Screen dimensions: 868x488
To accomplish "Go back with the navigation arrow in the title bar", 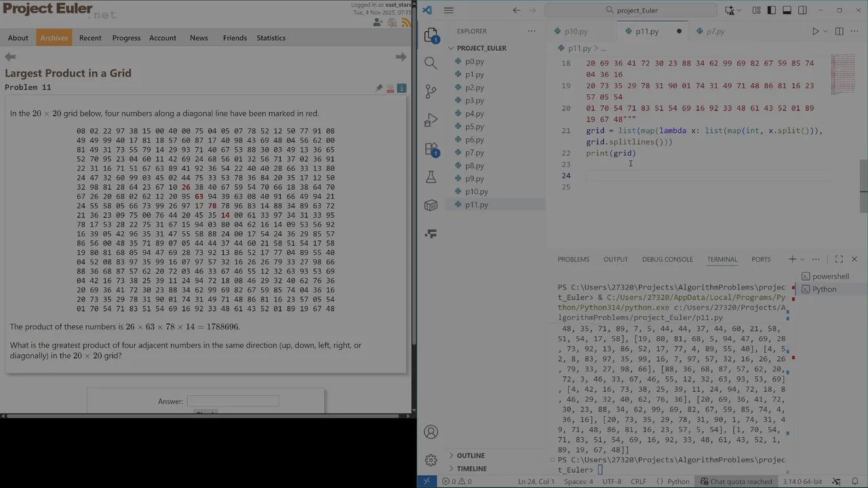I will (517, 10).
